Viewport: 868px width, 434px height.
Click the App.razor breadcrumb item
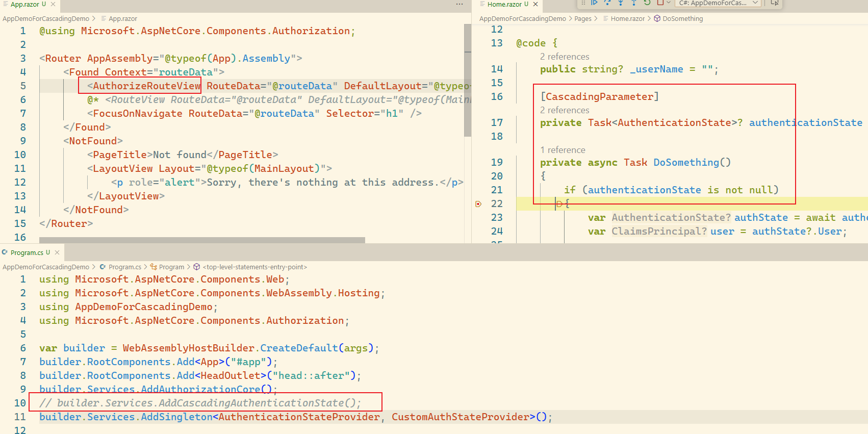pyautogui.click(x=123, y=18)
